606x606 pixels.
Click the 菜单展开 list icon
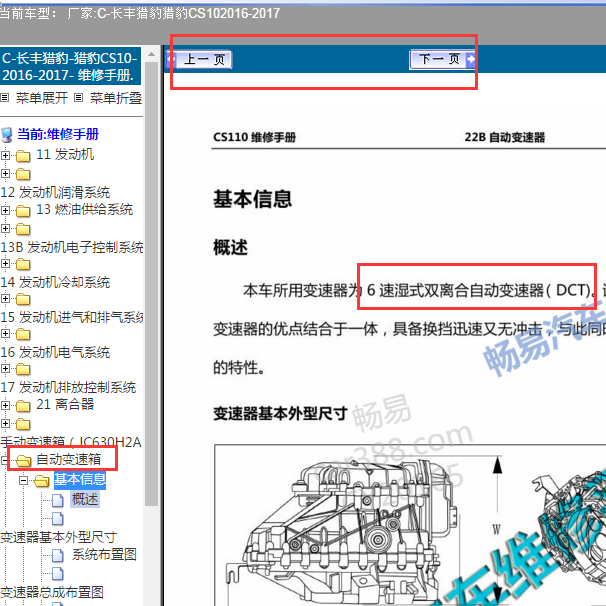5,98
